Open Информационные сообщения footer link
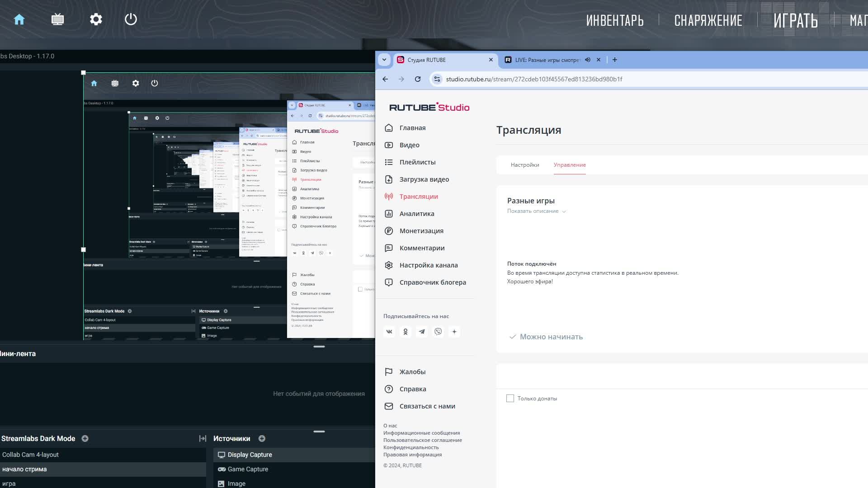This screenshot has height=488, width=868. 421,433
